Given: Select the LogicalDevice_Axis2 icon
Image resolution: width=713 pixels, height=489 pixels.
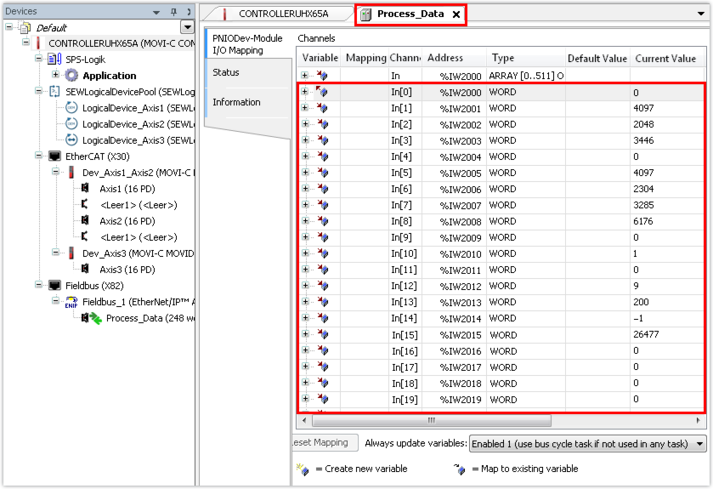Looking at the screenshot, I should point(71,124).
